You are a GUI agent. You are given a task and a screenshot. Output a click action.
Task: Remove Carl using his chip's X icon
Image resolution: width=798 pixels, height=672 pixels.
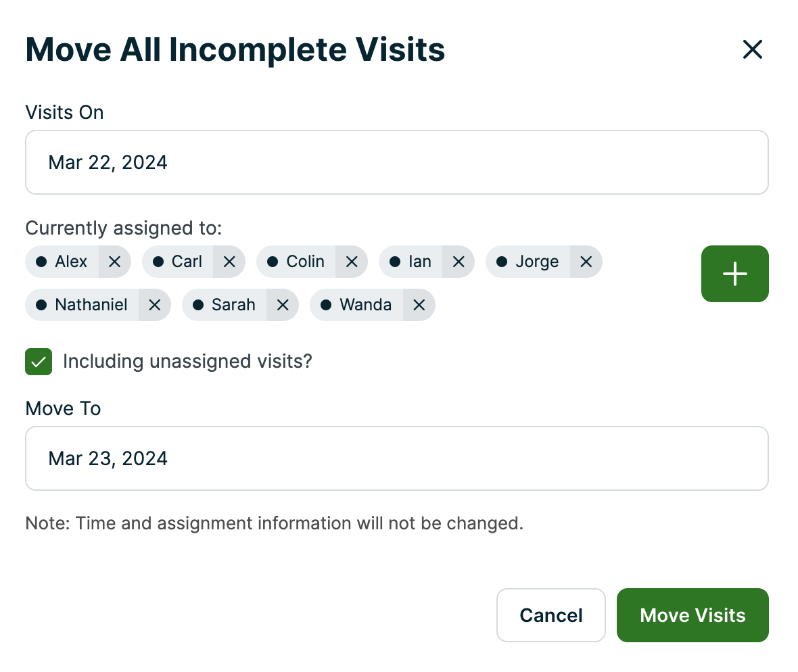tap(229, 262)
